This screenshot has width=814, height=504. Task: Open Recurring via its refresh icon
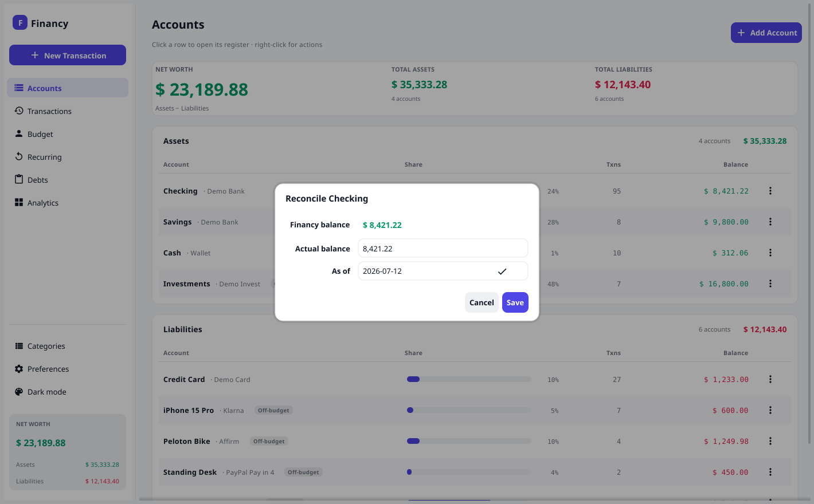point(19,156)
